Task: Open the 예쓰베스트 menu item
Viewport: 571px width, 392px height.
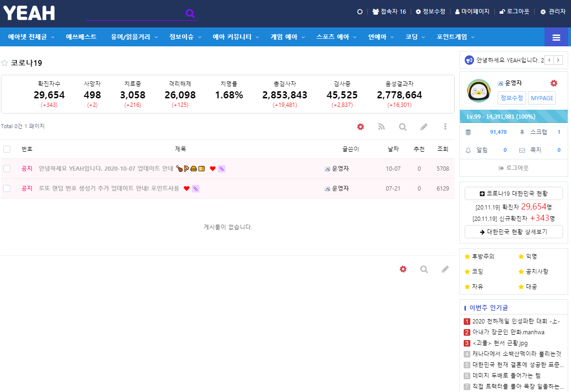Action: (x=81, y=37)
